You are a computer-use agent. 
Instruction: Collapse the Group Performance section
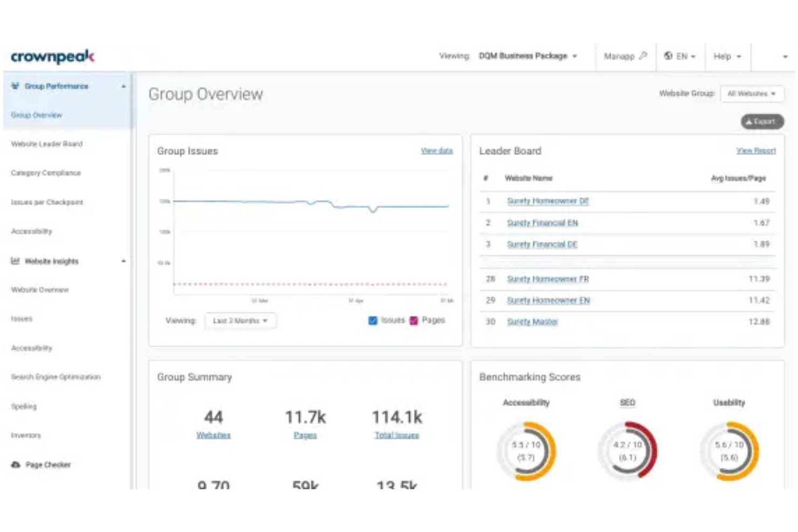click(x=123, y=86)
